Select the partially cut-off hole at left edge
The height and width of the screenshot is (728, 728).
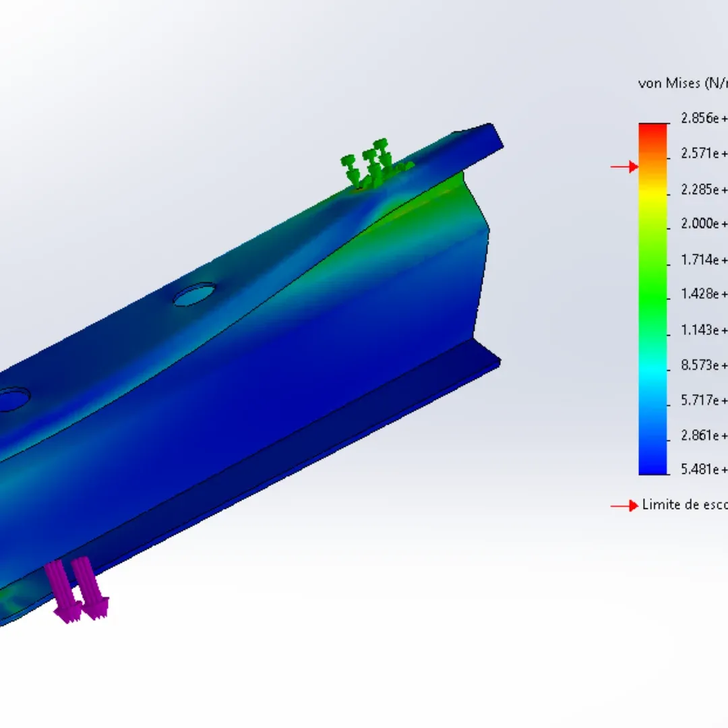11,399
